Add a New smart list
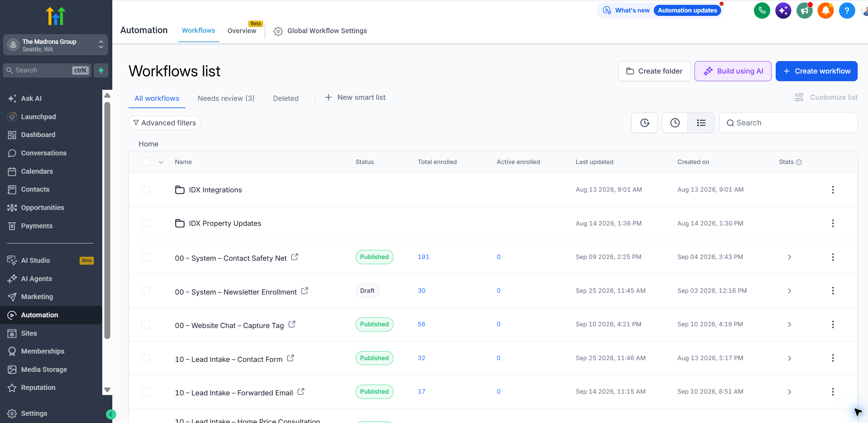The height and width of the screenshot is (423, 868). coord(355,98)
